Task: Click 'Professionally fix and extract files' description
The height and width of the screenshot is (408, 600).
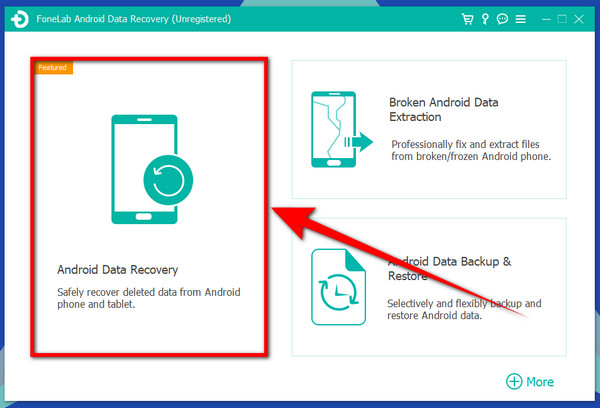Action: (471, 150)
